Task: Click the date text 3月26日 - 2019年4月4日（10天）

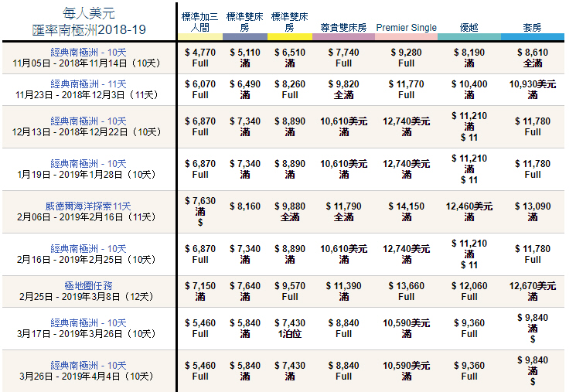Action: tap(87, 377)
